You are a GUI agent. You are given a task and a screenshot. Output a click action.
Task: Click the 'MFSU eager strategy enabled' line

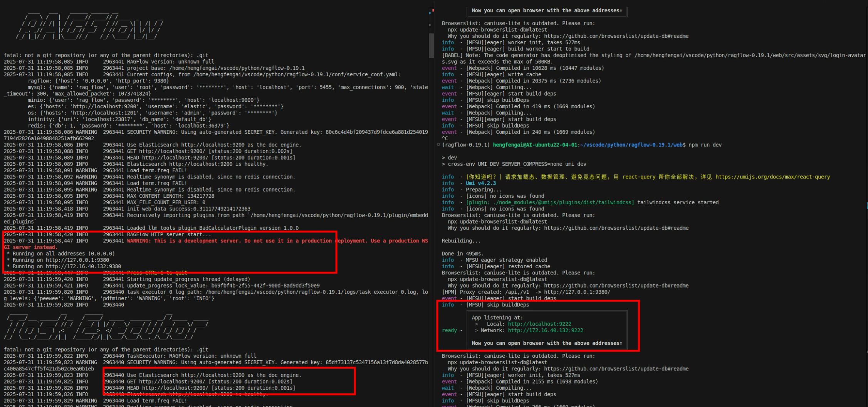click(494, 260)
